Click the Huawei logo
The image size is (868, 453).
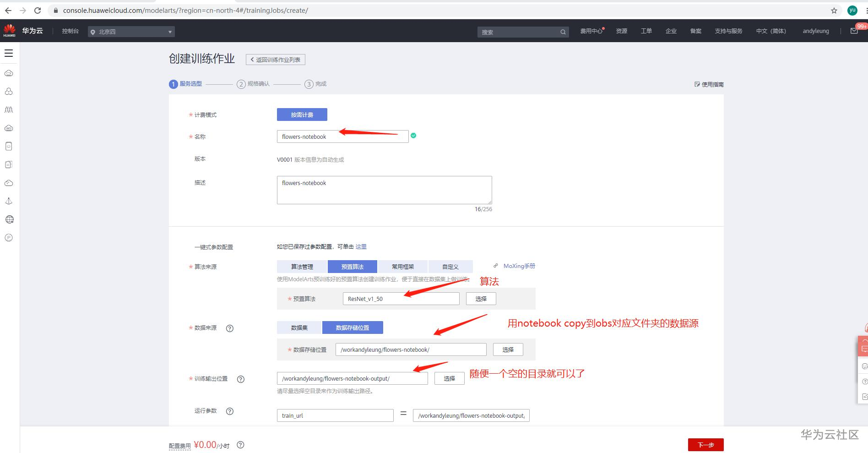pos(9,31)
